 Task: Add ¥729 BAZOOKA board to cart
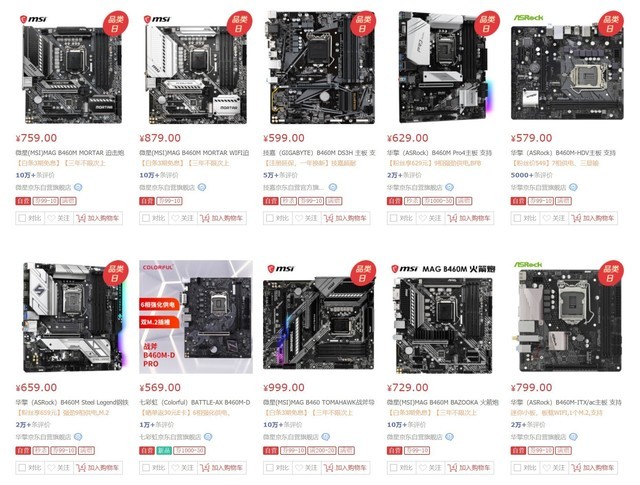point(470,467)
